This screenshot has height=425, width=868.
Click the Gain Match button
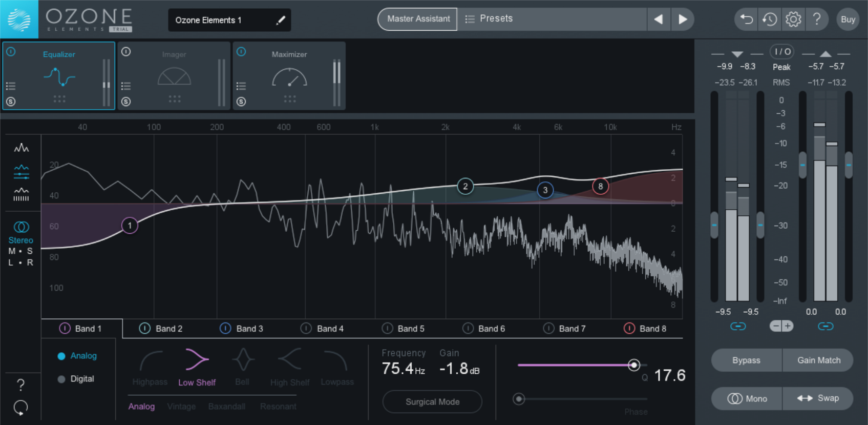tap(818, 360)
